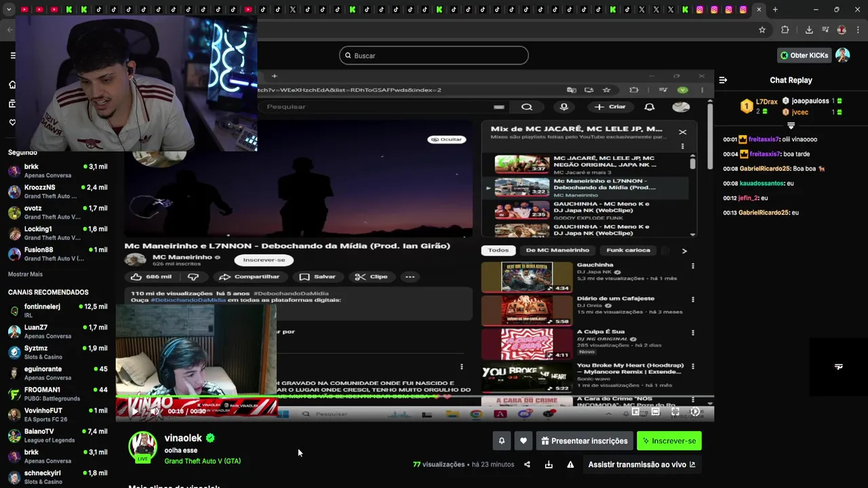Select jvcec in the chat leaderboard
Viewport: 868px width, 488px height.
click(x=800, y=113)
